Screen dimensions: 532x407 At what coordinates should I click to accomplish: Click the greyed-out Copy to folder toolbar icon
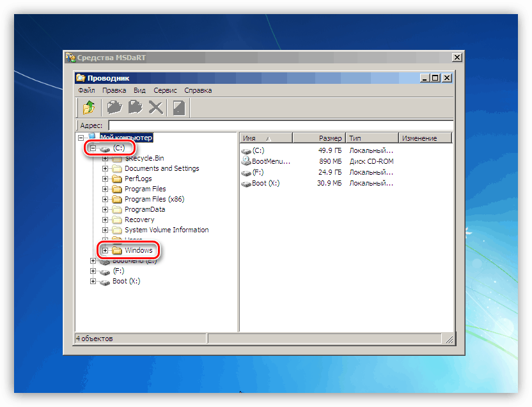(136, 108)
